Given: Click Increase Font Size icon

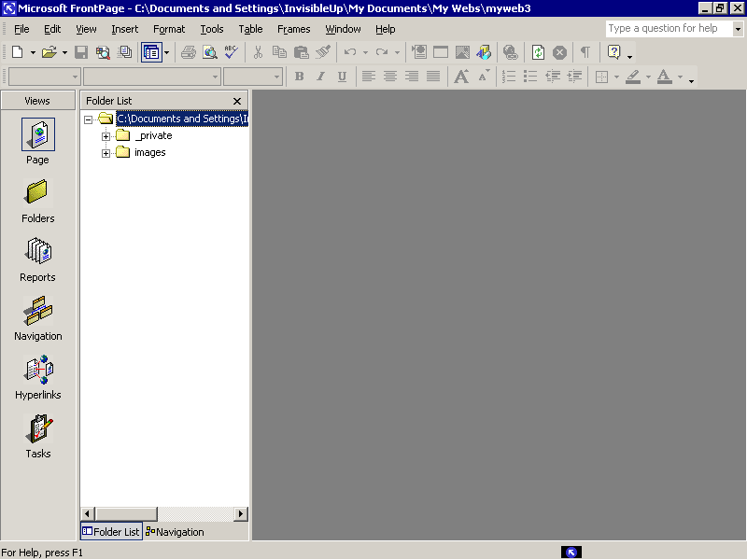Looking at the screenshot, I should coord(461,77).
